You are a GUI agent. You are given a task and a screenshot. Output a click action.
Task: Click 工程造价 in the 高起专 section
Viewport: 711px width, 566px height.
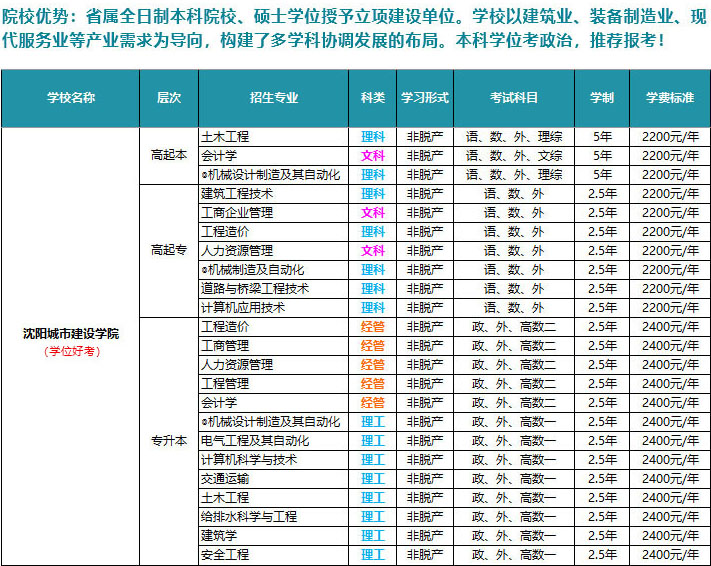[x=225, y=232]
